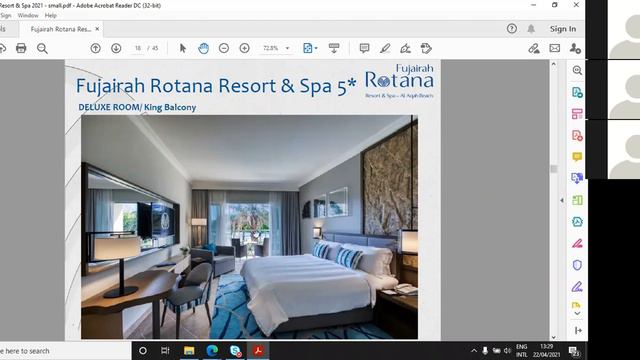Image resolution: width=640 pixels, height=360 pixels.
Task: Open the find text magnifier tool
Action: [x=42, y=49]
